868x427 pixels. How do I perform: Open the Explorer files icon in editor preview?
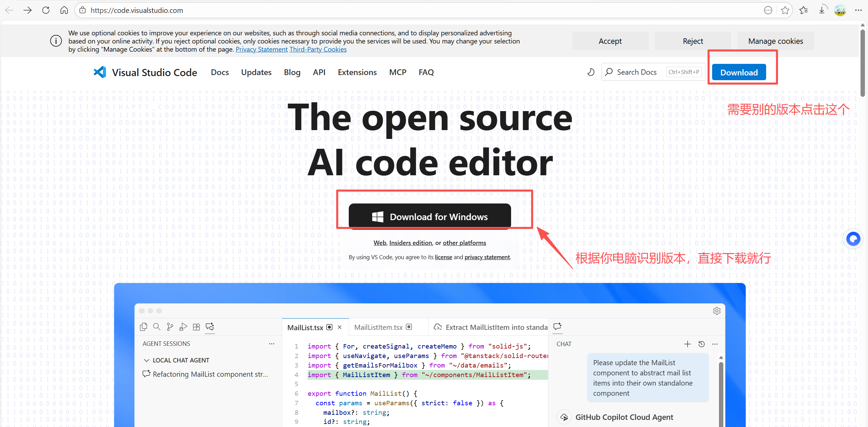coord(143,327)
